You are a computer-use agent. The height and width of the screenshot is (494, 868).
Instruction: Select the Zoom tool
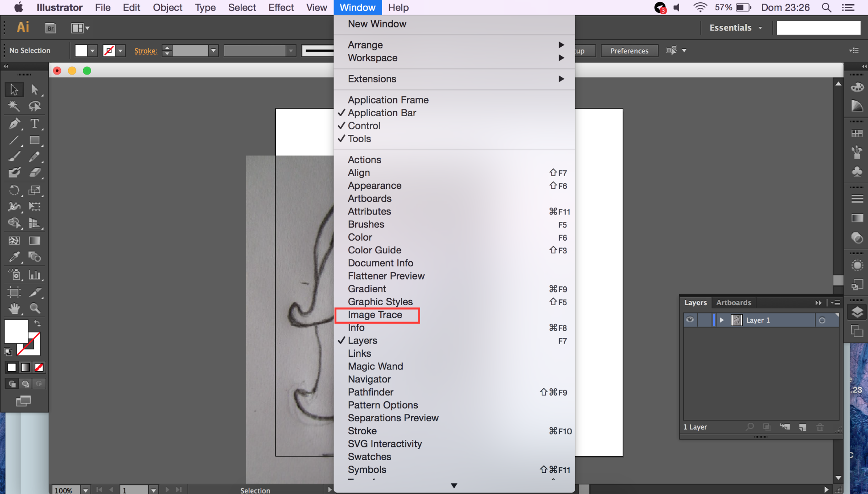pyautogui.click(x=35, y=309)
